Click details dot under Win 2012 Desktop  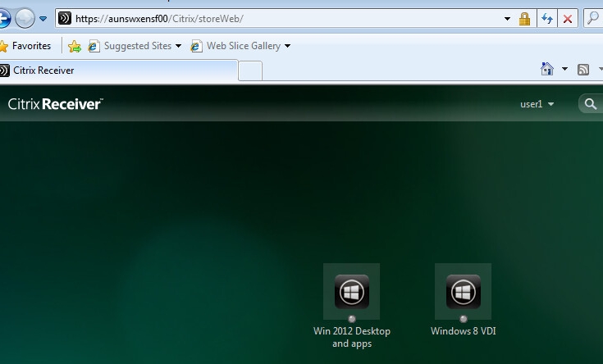351,319
